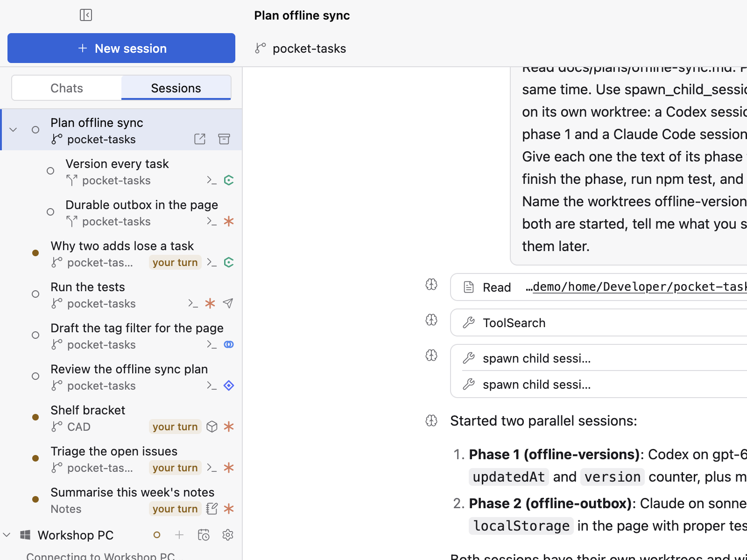
Task: Expand the first spawn child session call
Action: click(599, 358)
